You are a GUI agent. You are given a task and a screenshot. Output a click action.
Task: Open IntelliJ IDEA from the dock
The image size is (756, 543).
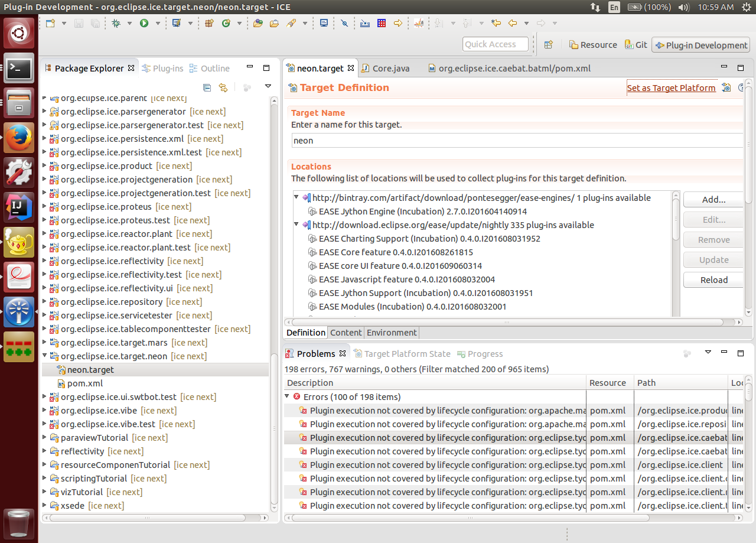click(x=19, y=207)
